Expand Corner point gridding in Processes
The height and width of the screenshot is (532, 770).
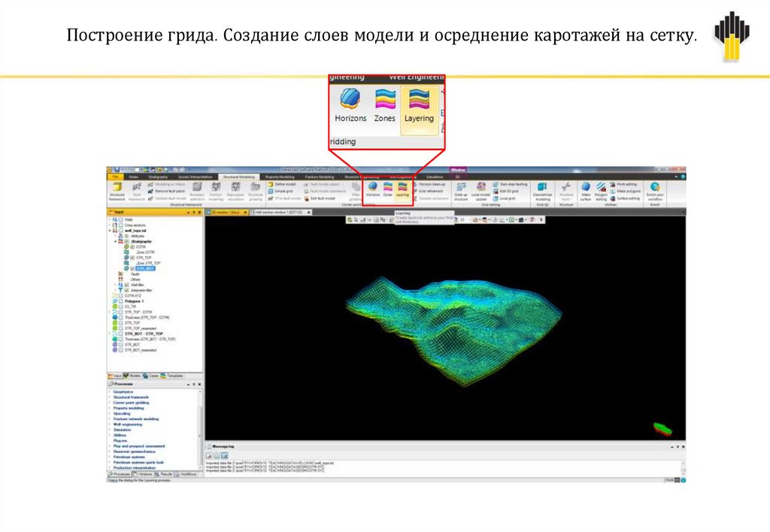[110, 403]
